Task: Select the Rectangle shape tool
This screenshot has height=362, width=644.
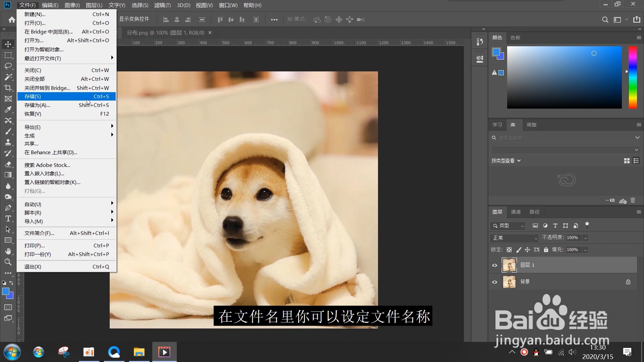Action: (x=8, y=240)
